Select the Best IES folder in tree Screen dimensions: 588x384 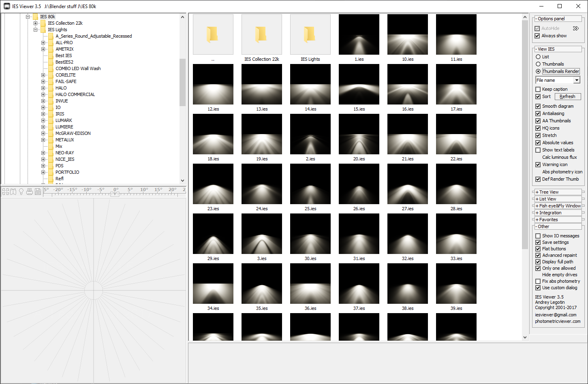pyautogui.click(x=64, y=55)
